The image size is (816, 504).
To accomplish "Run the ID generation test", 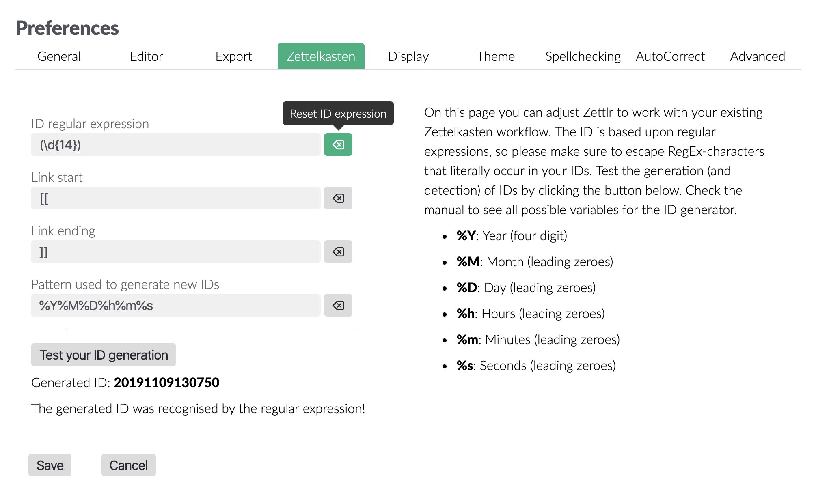I will (103, 355).
